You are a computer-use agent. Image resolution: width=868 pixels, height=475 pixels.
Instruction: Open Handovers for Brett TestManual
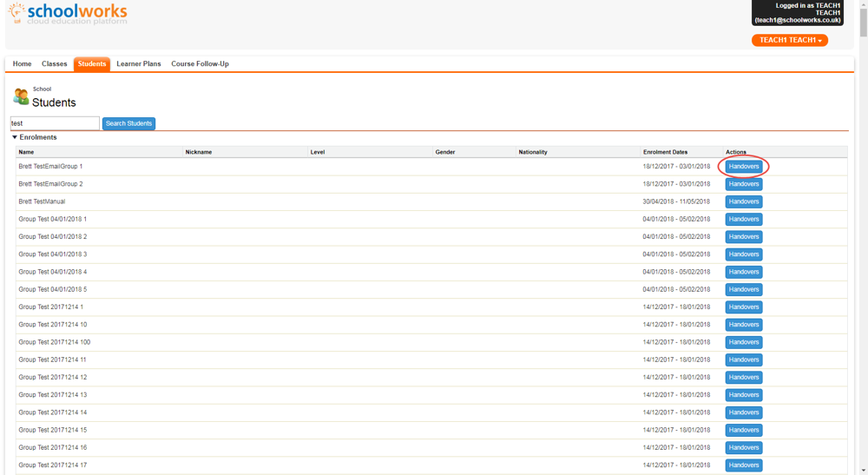point(744,201)
